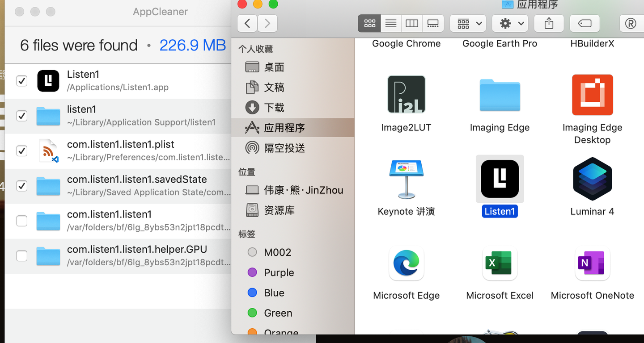This screenshot has height=343, width=644.
Task: Open 隔空投送 in the Finder sidebar
Action: pos(293,148)
